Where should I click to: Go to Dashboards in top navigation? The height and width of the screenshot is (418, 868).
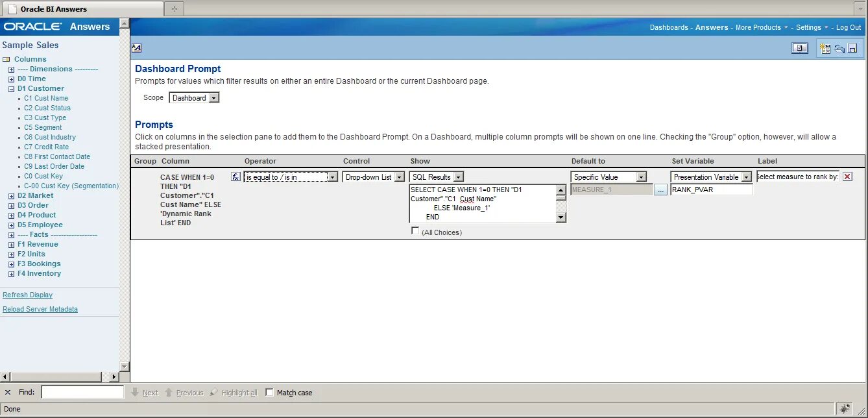click(669, 27)
